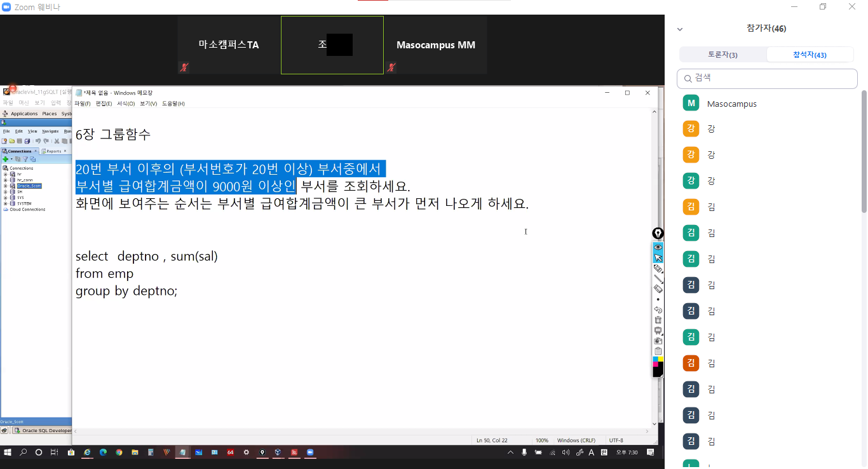The width and height of the screenshot is (868, 469).
Task: Click the trash can clear annotations icon
Action: point(658,320)
